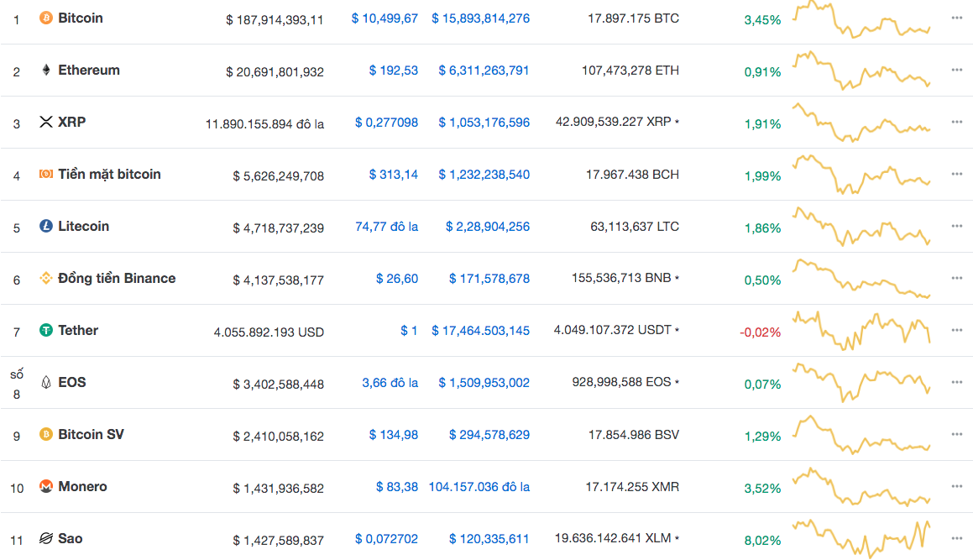The width and height of the screenshot is (973, 560).
Task: Click the Ethereum volume $ 6,311,263,791
Action: pyautogui.click(x=484, y=71)
